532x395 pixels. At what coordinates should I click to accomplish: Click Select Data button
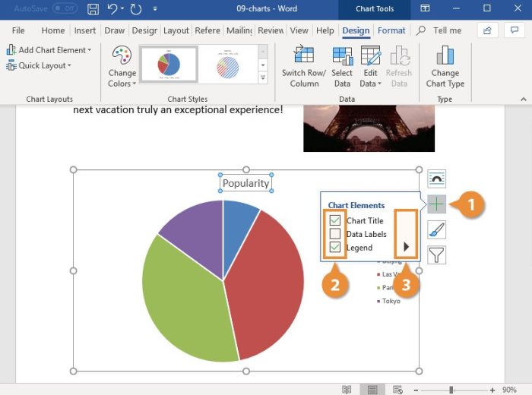(342, 66)
